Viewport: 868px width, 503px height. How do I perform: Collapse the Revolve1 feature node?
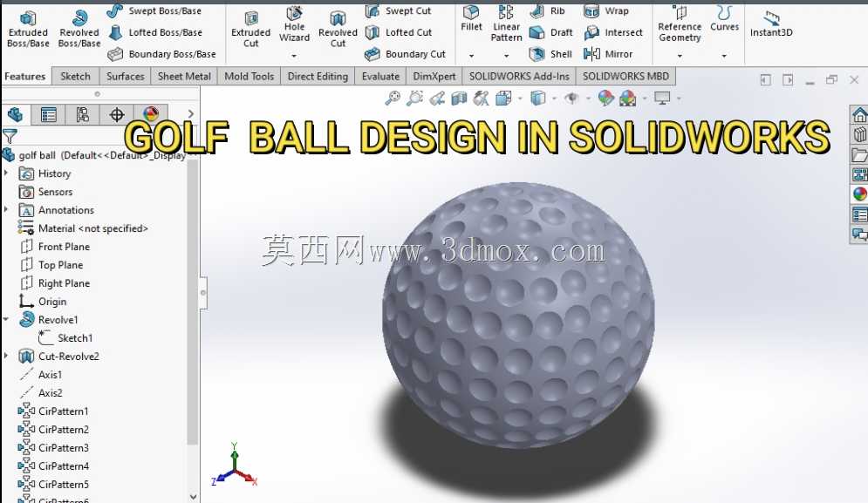pyautogui.click(x=6, y=319)
